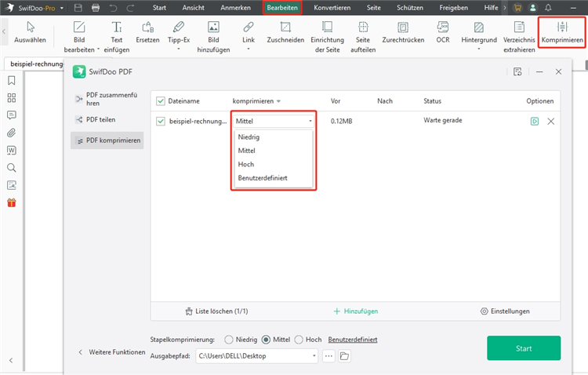588x375 pixels.
Task: Select the Zuschneiden crop tool
Action: (285, 32)
